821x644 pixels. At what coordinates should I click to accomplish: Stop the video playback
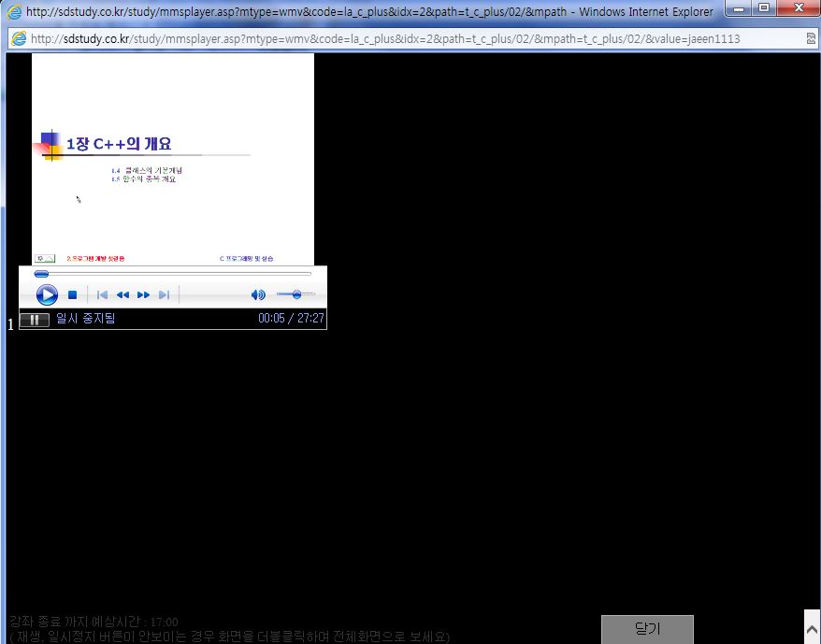click(x=73, y=295)
